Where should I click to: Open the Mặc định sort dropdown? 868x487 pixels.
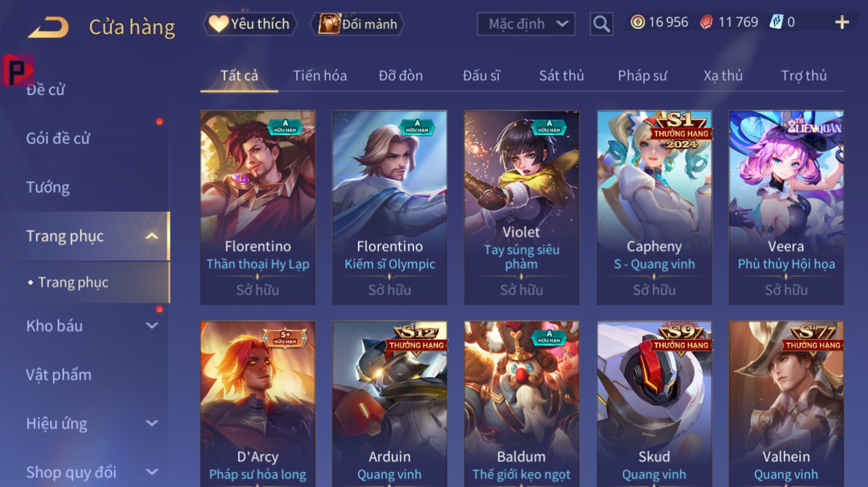[526, 24]
